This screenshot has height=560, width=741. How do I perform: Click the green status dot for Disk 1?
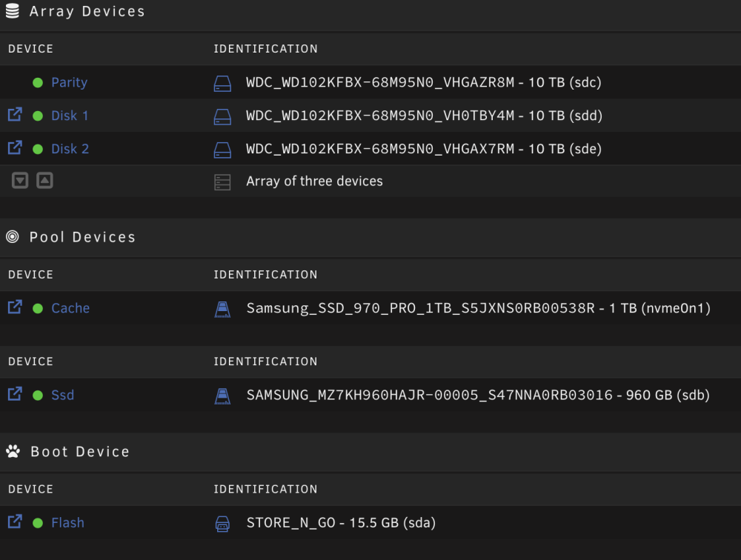[38, 116]
